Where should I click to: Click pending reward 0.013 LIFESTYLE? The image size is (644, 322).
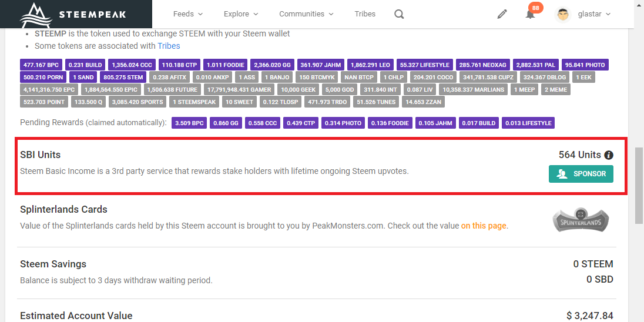[x=528, y=123]
